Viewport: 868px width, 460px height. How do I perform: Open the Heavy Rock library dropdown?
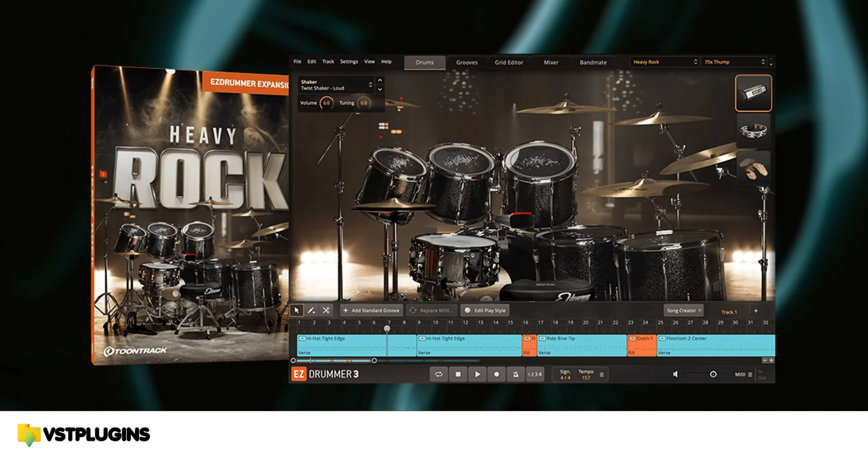(665, 62)
